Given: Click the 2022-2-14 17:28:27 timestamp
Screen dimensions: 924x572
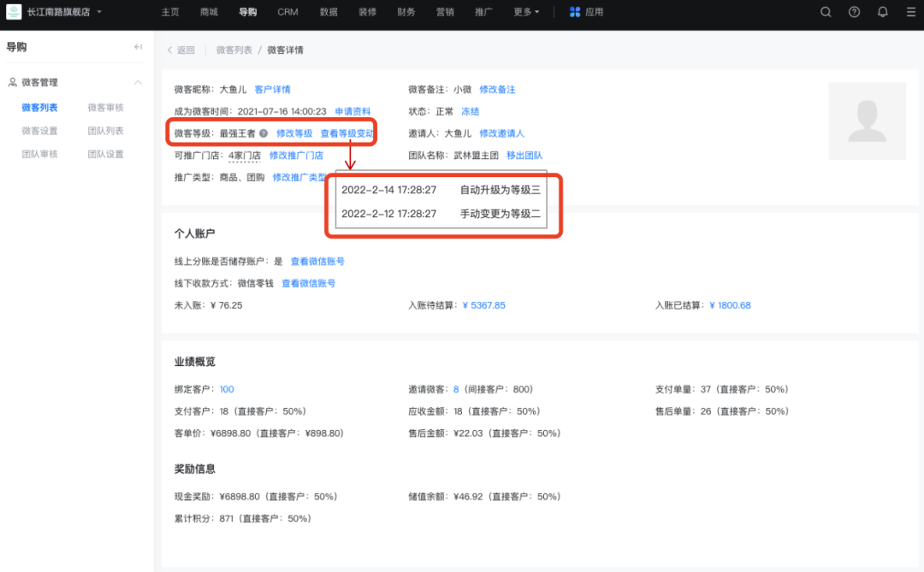Looking at the screenshot, I should tap(389, 190).
